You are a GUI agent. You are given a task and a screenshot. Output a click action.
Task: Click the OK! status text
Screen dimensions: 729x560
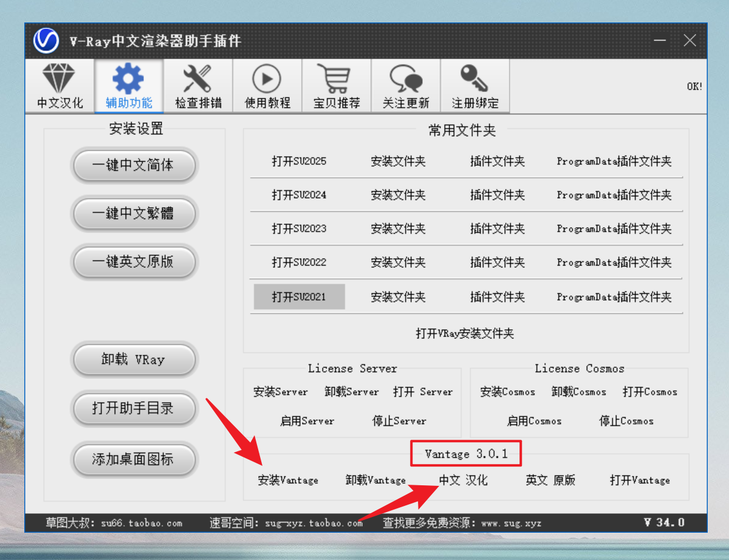pos(694,86)
